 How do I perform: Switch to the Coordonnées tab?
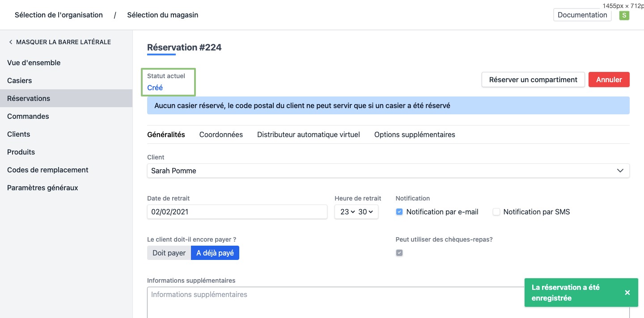(221, 134)
